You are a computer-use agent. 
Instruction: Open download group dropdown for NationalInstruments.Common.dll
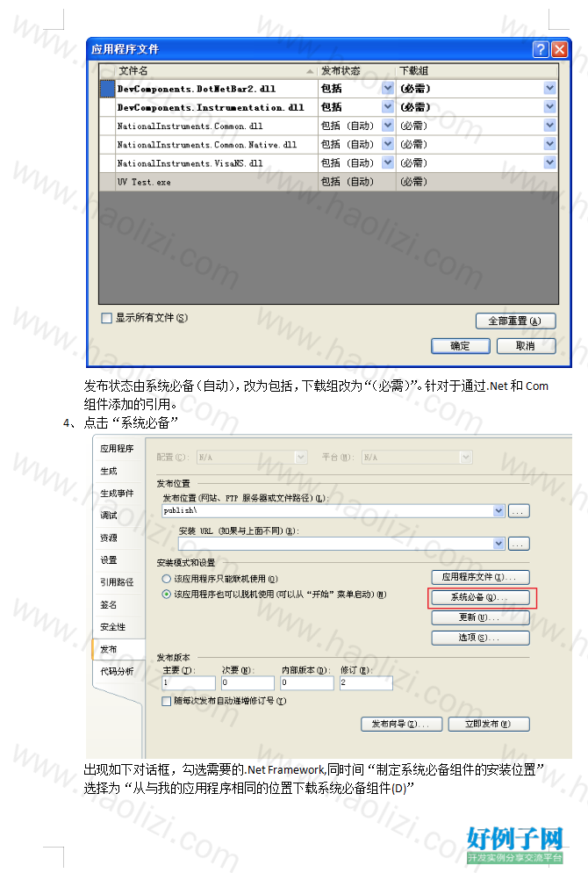pyautogui.click(x=549, y=126)
